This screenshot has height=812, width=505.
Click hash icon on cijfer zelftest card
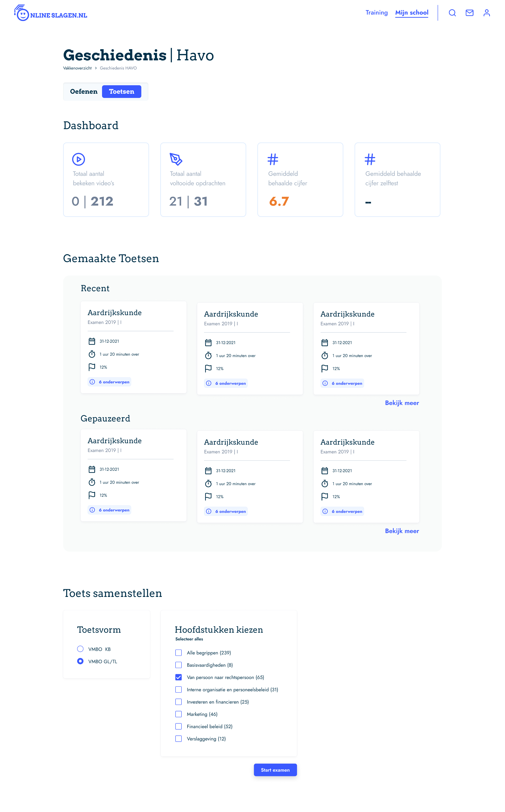pyautogui.click(x=370, y=159)
